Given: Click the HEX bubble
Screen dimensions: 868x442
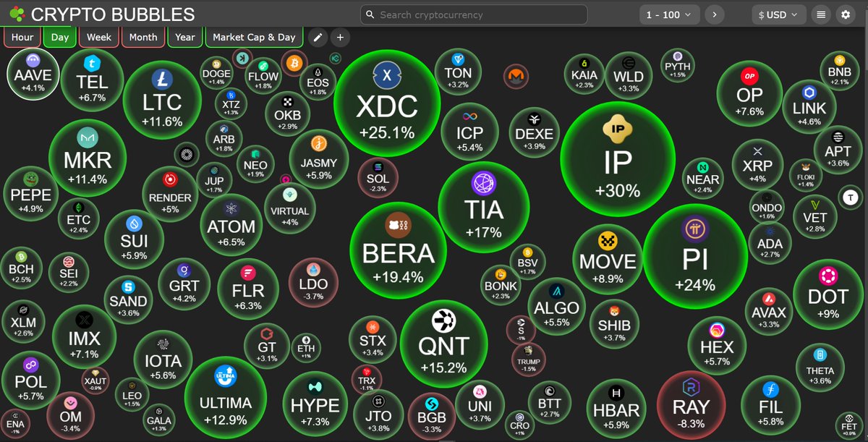Looking at the screenshot, I should 717,344.
